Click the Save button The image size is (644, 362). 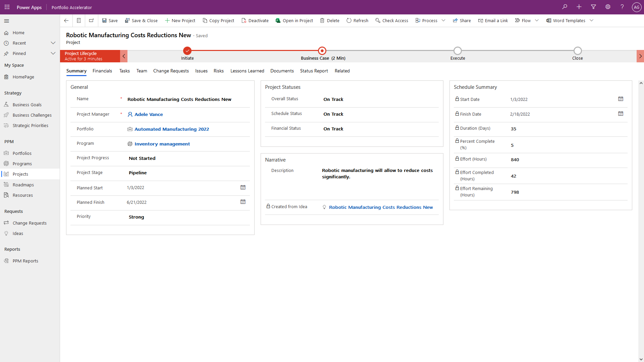click(110, 20)
